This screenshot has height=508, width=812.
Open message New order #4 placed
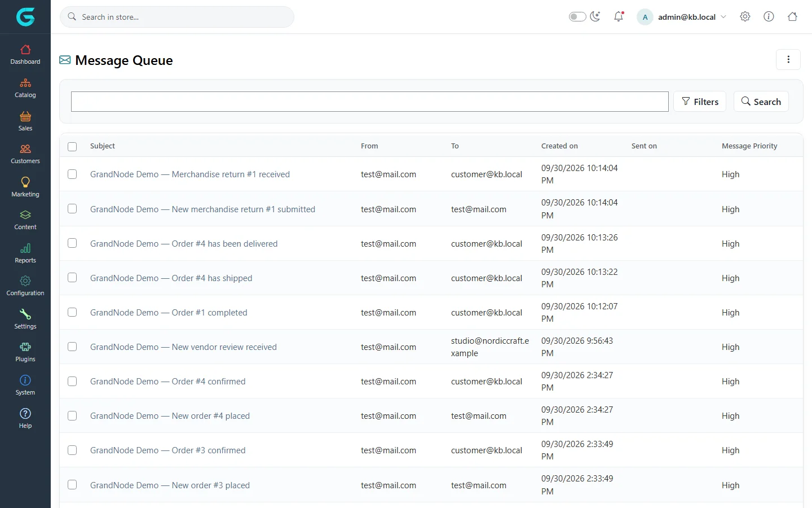[x=170, y=416]
